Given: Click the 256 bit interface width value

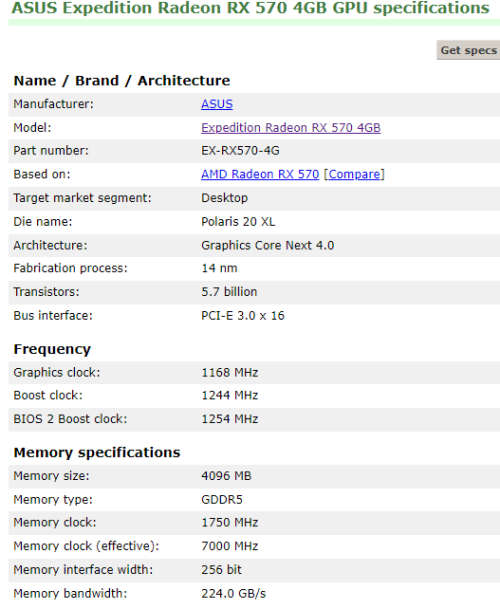Looking at the screenshot, I should tap(221, 570).
